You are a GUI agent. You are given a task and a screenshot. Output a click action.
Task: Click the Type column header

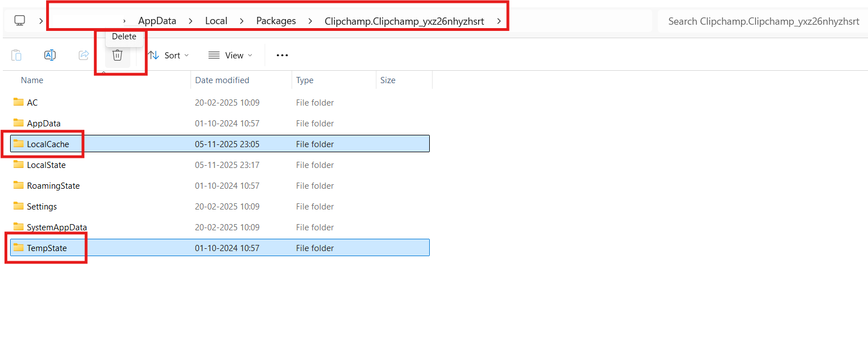pos(305,80)
